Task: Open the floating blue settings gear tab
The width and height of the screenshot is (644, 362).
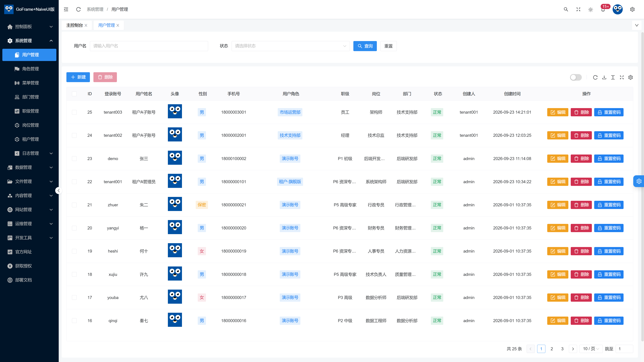Action: point(639,181)
